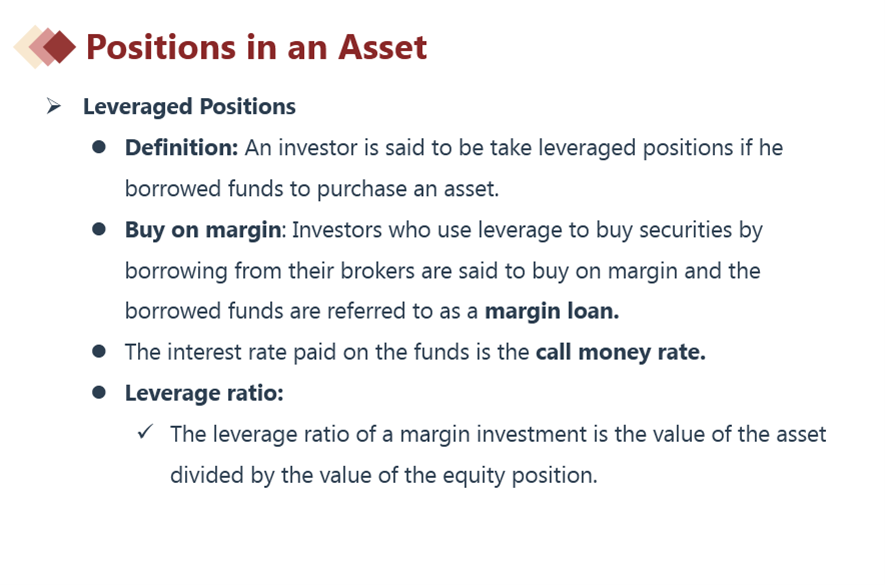Click the bold word Definition

(x=181, y=148)
